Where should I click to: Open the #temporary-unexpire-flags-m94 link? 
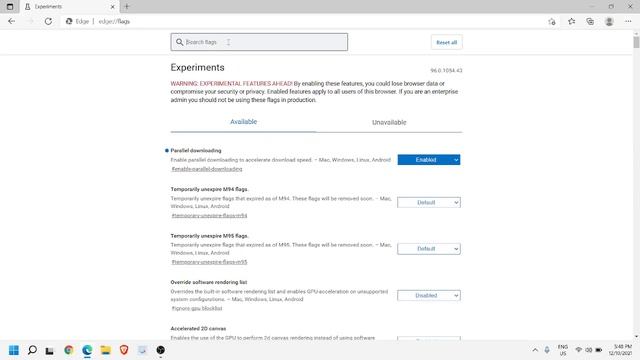pyautogui.click(x=209, y=216)
